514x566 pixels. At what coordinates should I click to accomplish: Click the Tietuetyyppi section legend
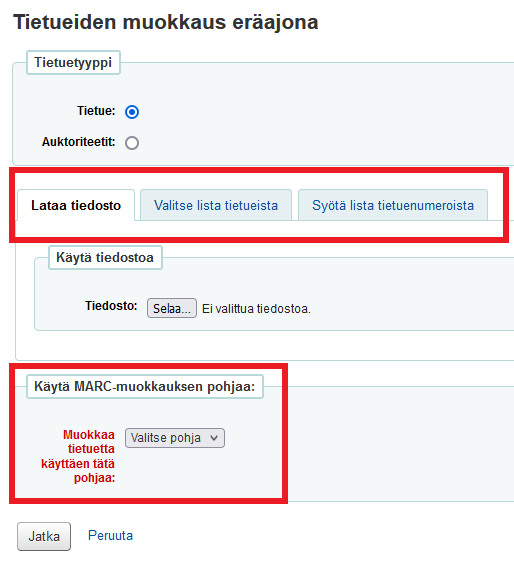pos(73,62)
